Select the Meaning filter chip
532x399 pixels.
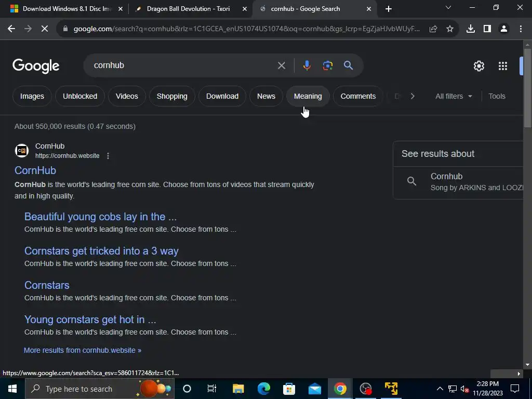tap(308, 96)
